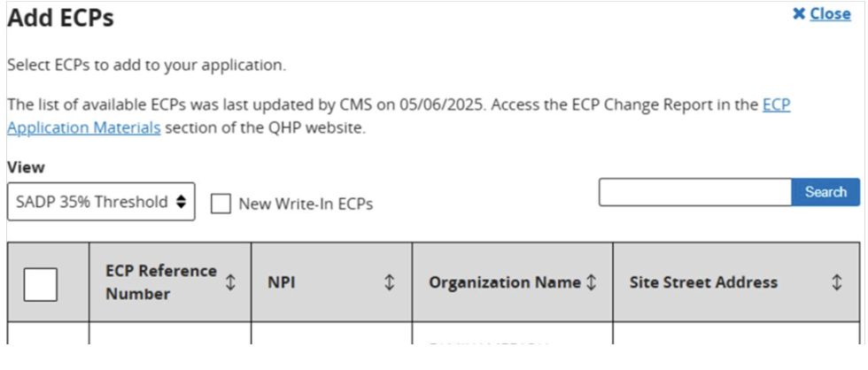Image resolution: width=868 pixels, height=370 pixels.
Task: Click the New Write-In ECPs label text
Action: pos(306,204)
